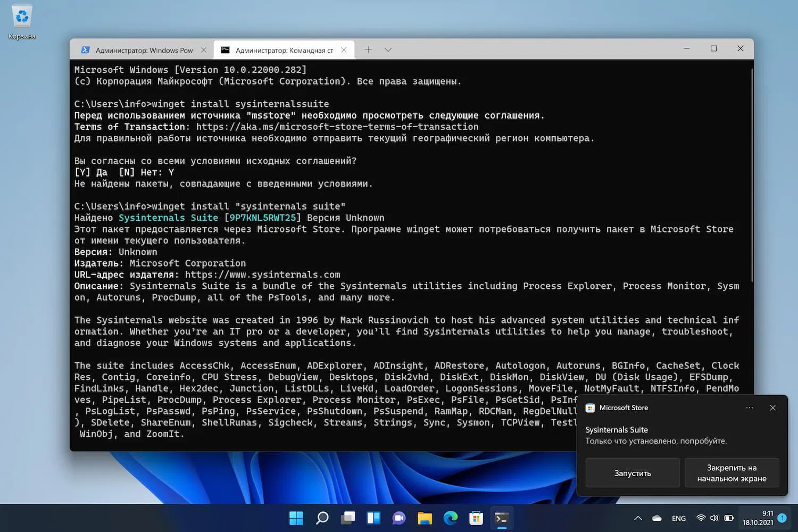Click the OneDrive cloud tray icon
The height and width of the screenshot is (532, 798).
657,518
